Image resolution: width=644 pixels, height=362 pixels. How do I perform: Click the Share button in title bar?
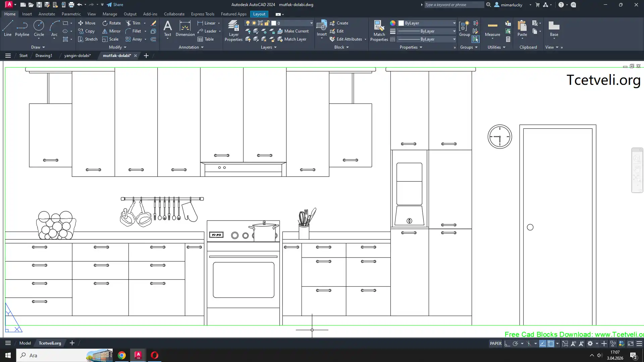click(115, 5)
